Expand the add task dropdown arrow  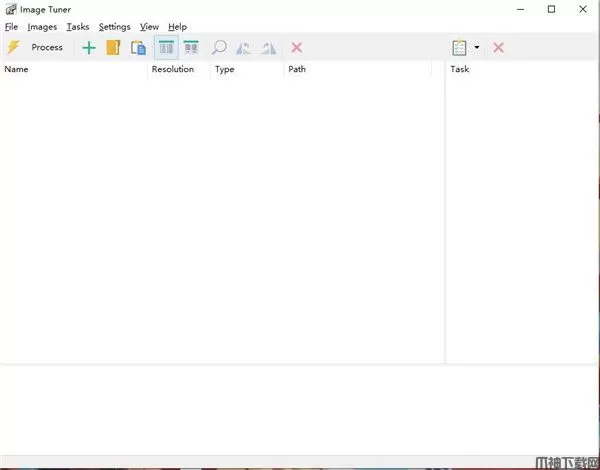pos(477,47)
